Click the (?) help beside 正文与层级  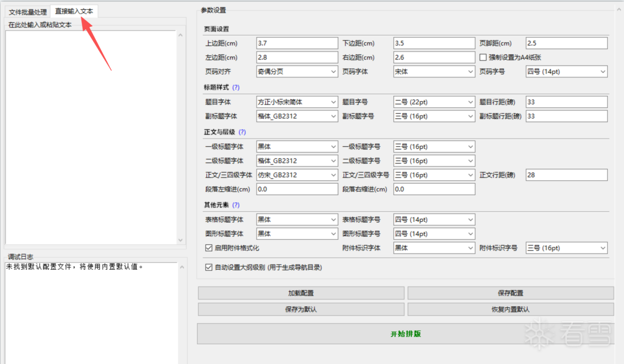coord(242,132)
